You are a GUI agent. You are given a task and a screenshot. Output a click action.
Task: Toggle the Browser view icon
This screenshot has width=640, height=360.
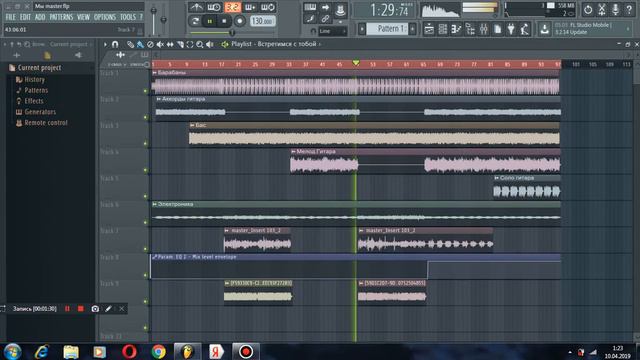tap(470, 29)
